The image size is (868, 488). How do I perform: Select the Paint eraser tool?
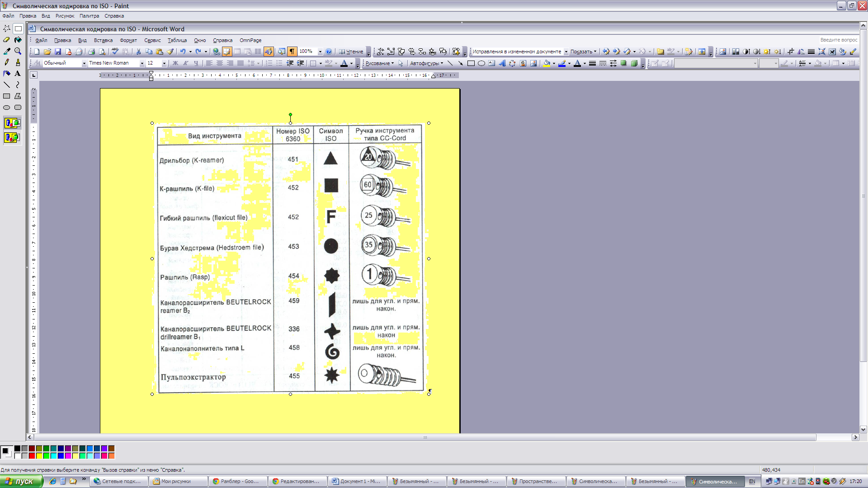tap(7, 40)
